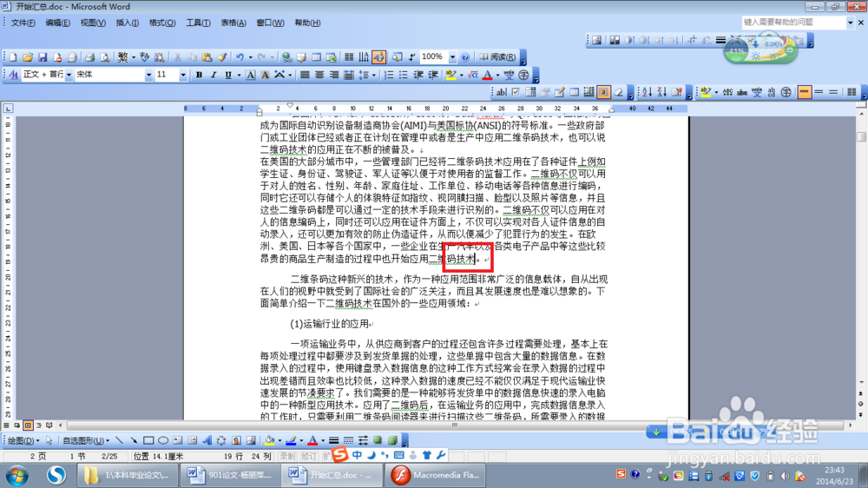Image resolution: width=868 pixels, height=488 pixels.
Task: Toggle the highlighted Drawing toolbar button
Action: [378, 57]
